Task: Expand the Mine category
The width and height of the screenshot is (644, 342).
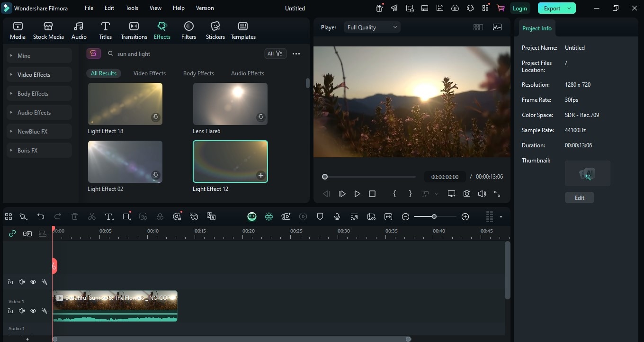Action: [40, 55]
